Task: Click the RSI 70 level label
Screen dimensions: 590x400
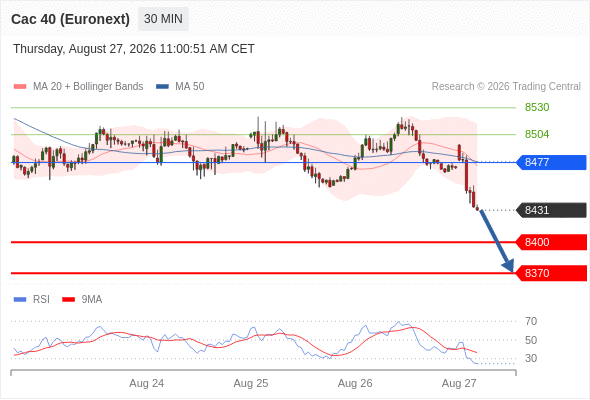Action: tap(531, 321)
